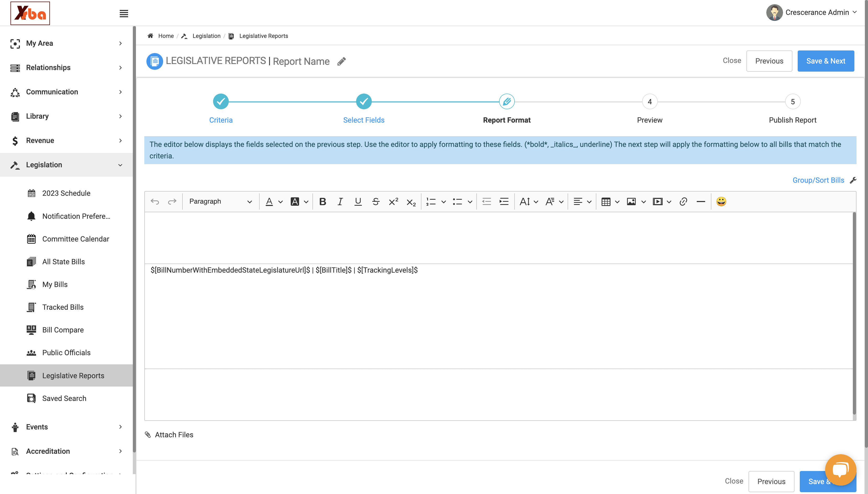Open the emoji picker
This screenshot has width=868, height=494.
721,202
